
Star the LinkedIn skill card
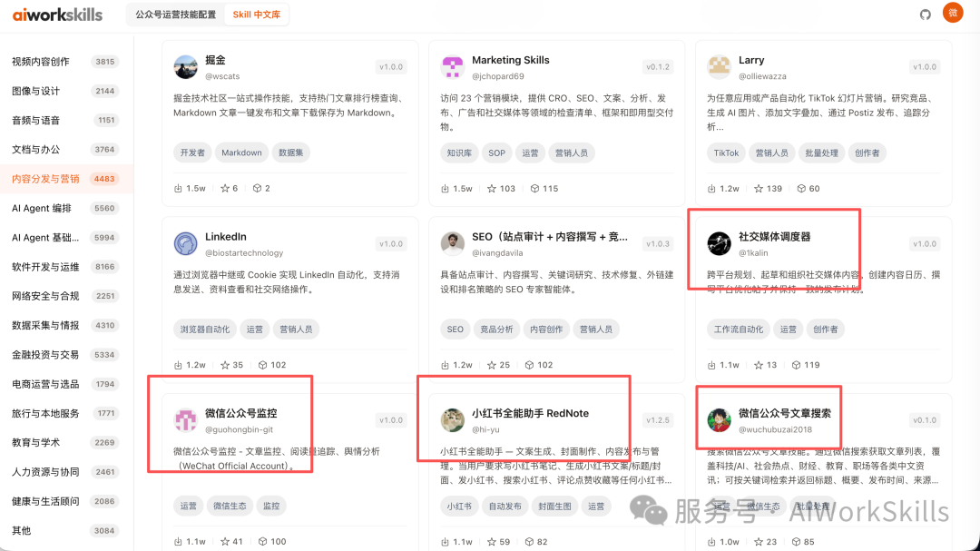tap(225, 365)
